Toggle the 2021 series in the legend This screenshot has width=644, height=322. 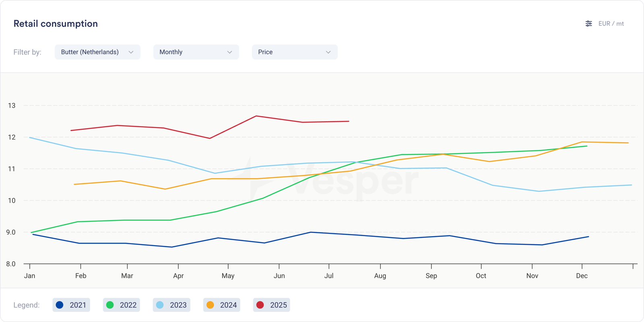pyautogui.click(x=72, y=305)
